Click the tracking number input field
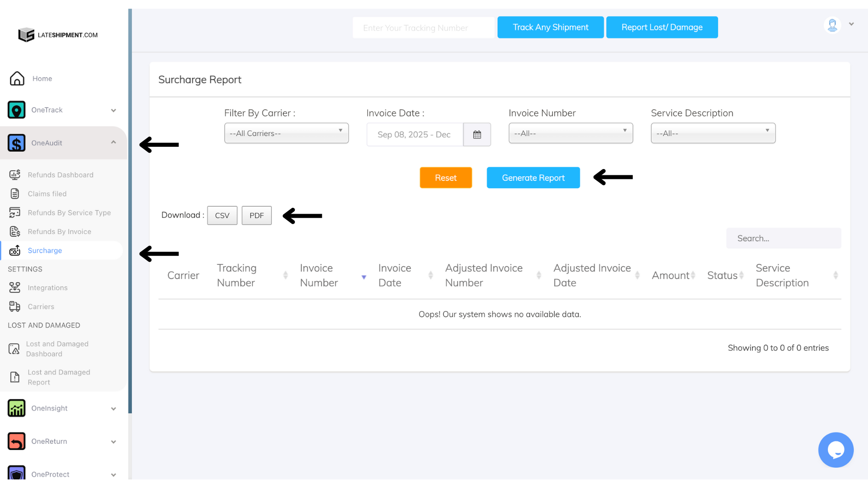Viewport: 868px width, 488px height. [424, 28]
